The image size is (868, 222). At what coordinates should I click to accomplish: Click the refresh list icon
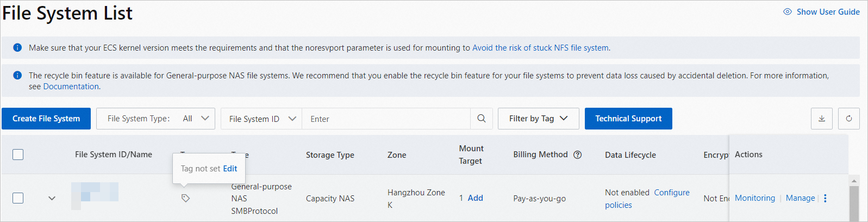click(x=849, y=119)
